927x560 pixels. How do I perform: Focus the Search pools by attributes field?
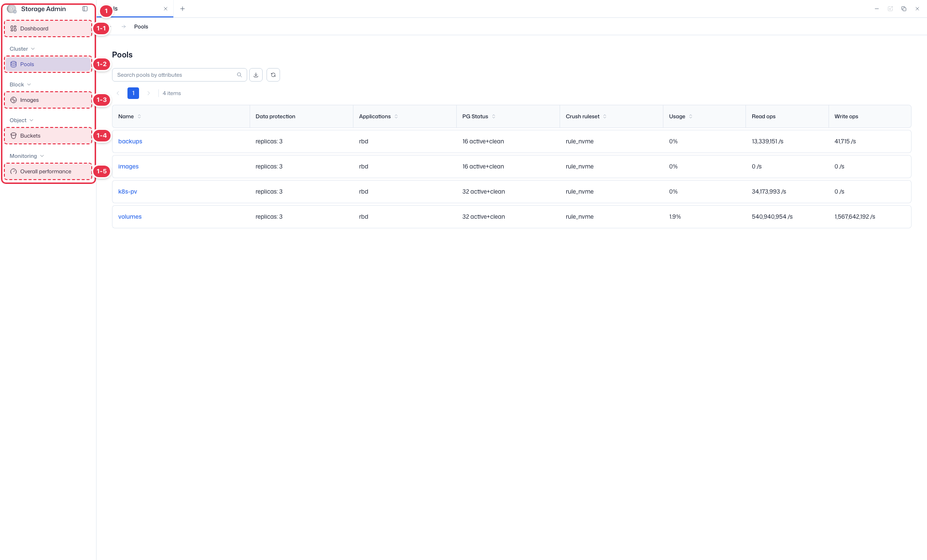click(x=180, y=75)
